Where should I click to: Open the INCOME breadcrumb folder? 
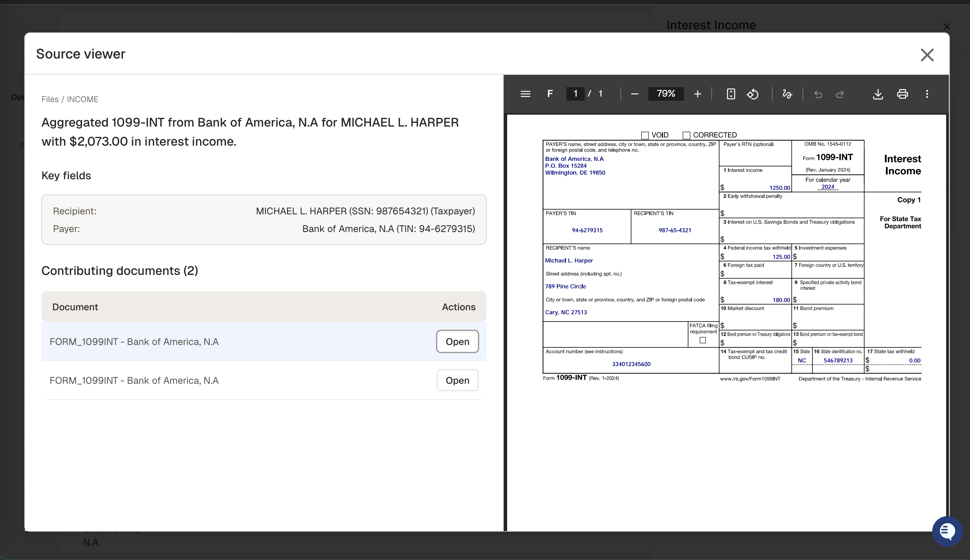(x=83, y=99)
